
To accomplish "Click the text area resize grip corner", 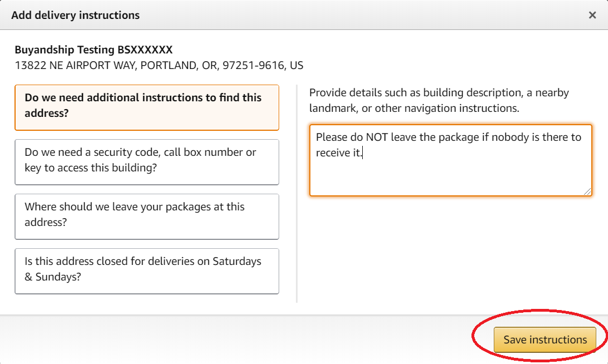I will point(587,191).
